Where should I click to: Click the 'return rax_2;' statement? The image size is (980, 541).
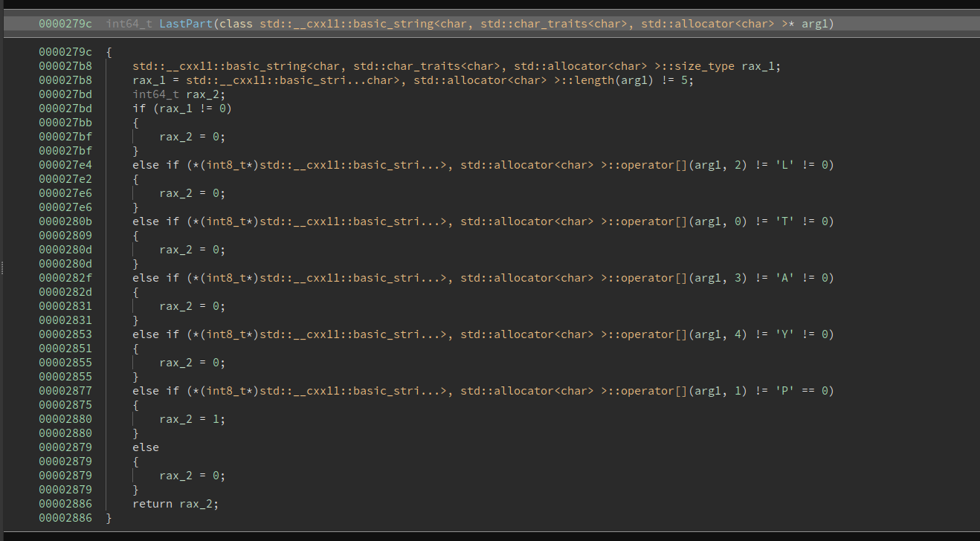tap(175, 504)
